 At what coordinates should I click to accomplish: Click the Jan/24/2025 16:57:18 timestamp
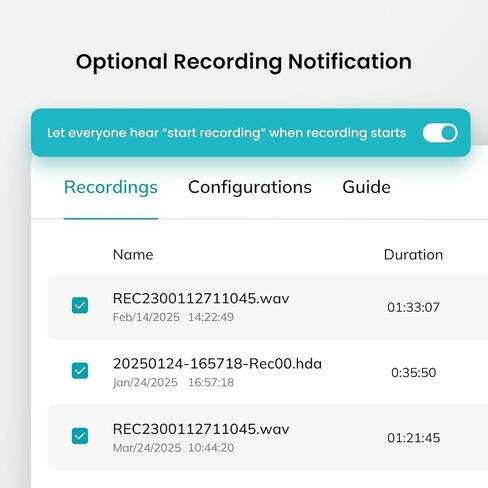pos(173,382)
